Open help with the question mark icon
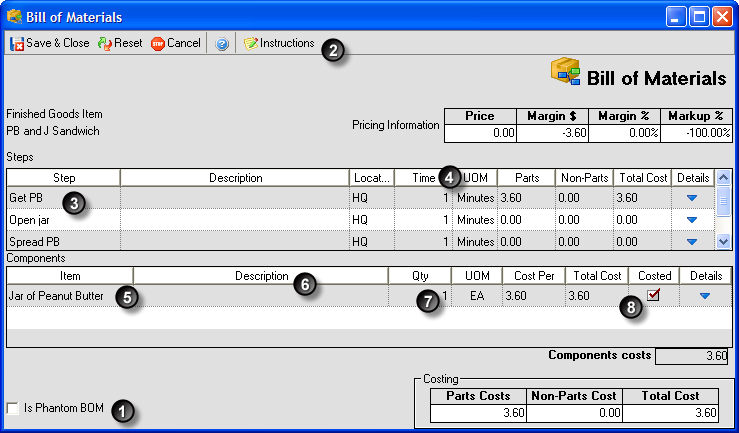 (222, 44)
